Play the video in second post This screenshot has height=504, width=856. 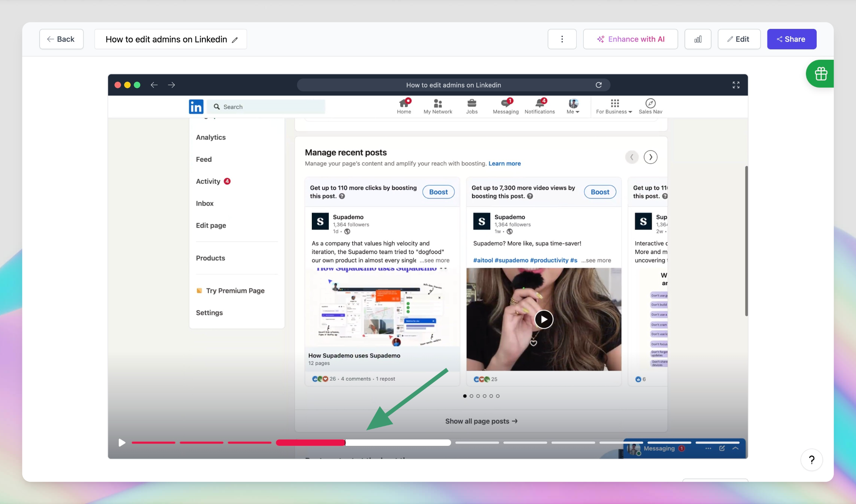click(x=544, y=319)
